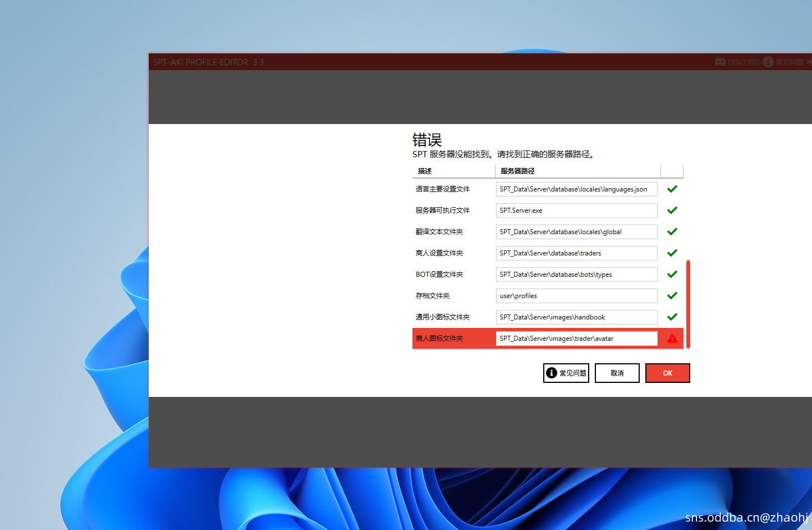Click the 取消 cancel button
Screen dimensions: 812x530
pos(617,373)
